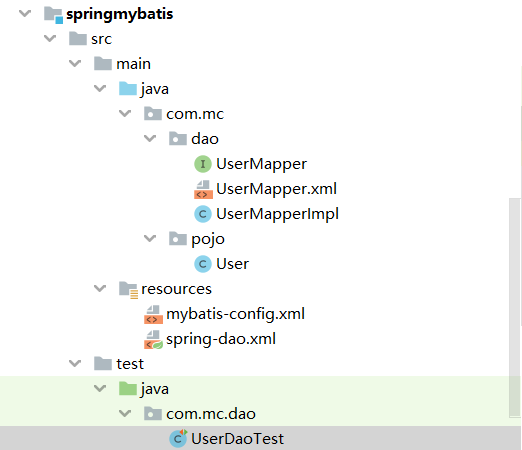
Task: Click the blue java sources folder icon
Action: 128,89
